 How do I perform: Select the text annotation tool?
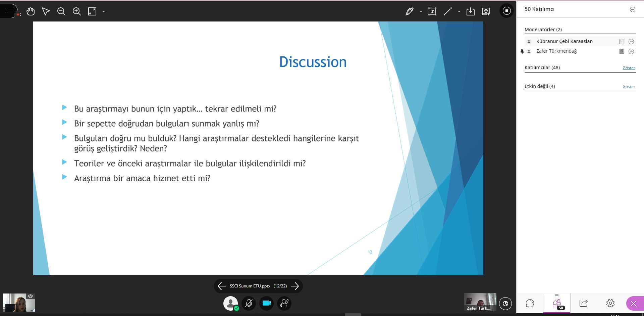tap(432, 11)
